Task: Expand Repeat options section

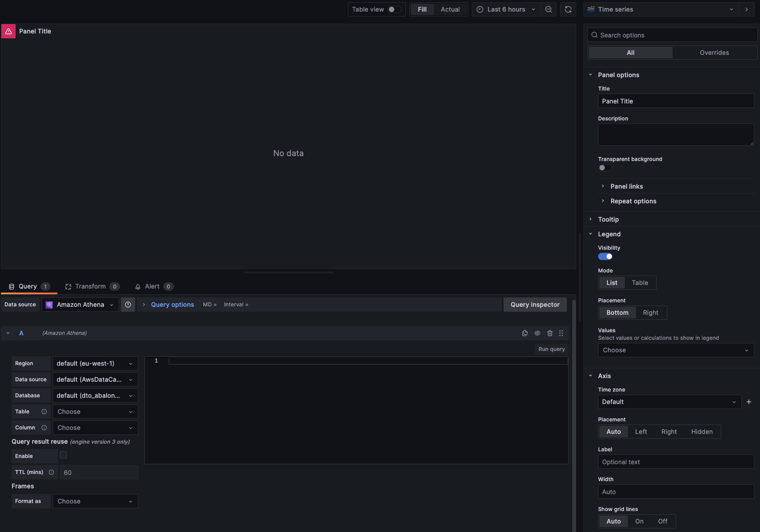Action: pos(633,201)
